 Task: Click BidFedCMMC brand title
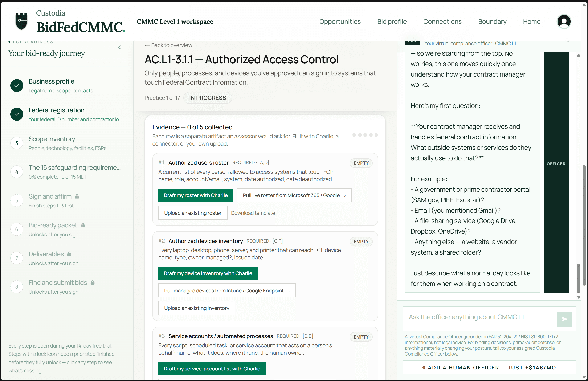pos(81,27)
